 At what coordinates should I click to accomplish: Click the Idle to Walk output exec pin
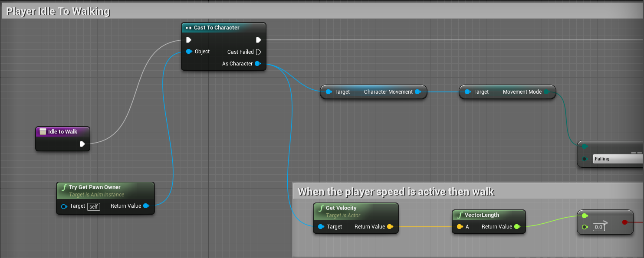(82, 144)
